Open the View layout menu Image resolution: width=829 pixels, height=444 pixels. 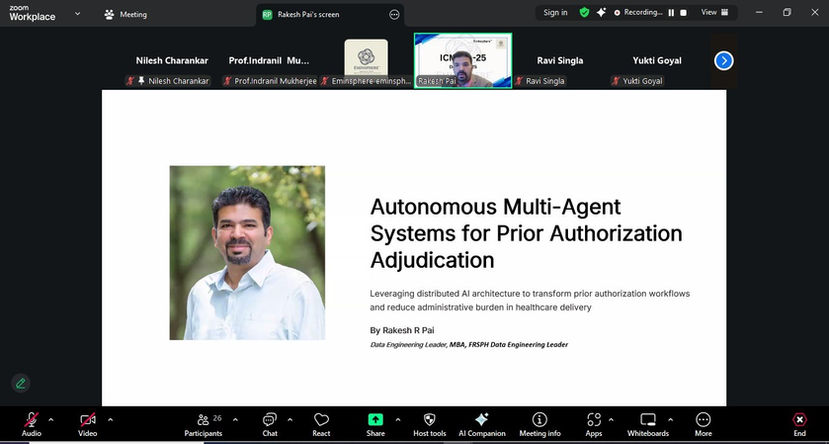(x=714, y=12)
